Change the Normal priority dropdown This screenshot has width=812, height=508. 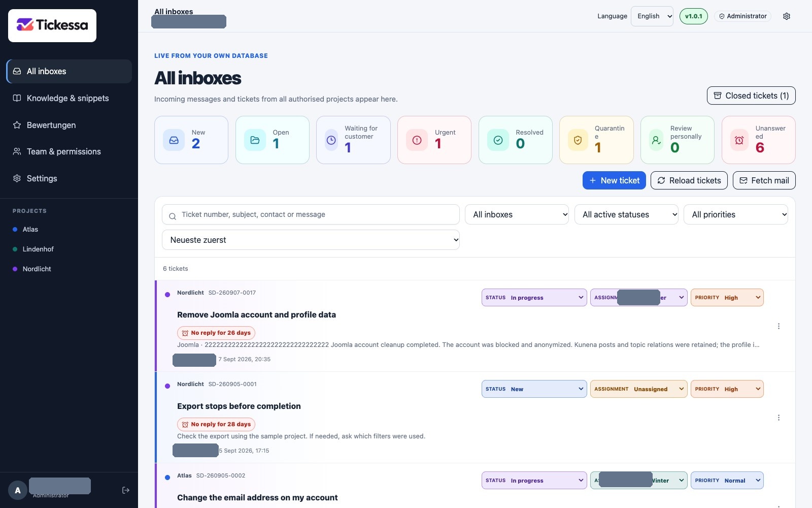click(727, 481)
